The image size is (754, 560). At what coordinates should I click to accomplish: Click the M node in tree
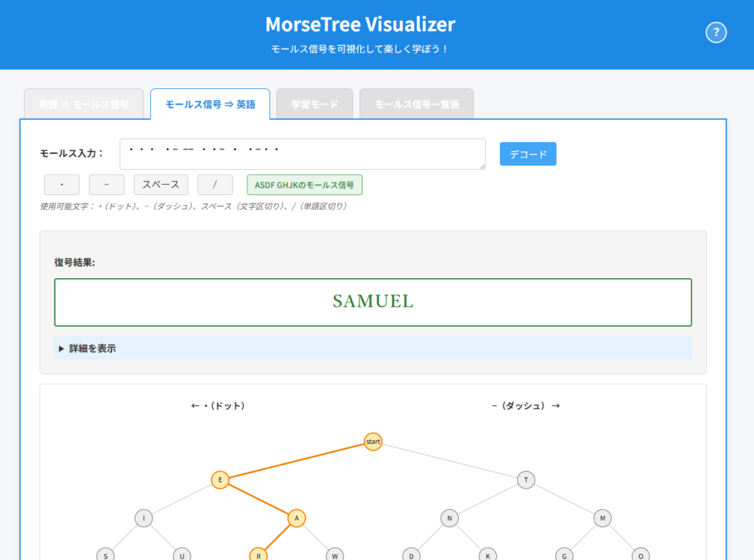[602, 519]
